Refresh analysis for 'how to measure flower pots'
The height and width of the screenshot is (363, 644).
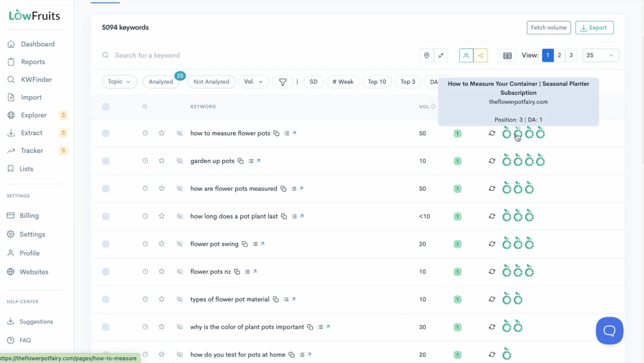[x=491, y=133]
